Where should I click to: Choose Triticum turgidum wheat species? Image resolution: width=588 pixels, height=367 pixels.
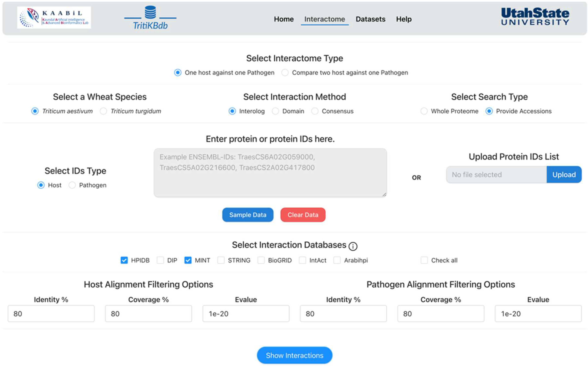click(103, 111)
